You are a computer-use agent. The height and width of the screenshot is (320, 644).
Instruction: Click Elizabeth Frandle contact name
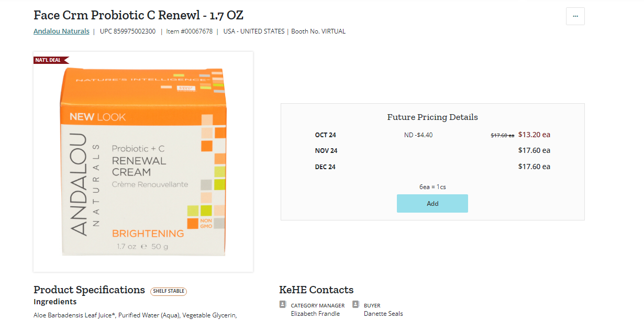click(315, 314)
